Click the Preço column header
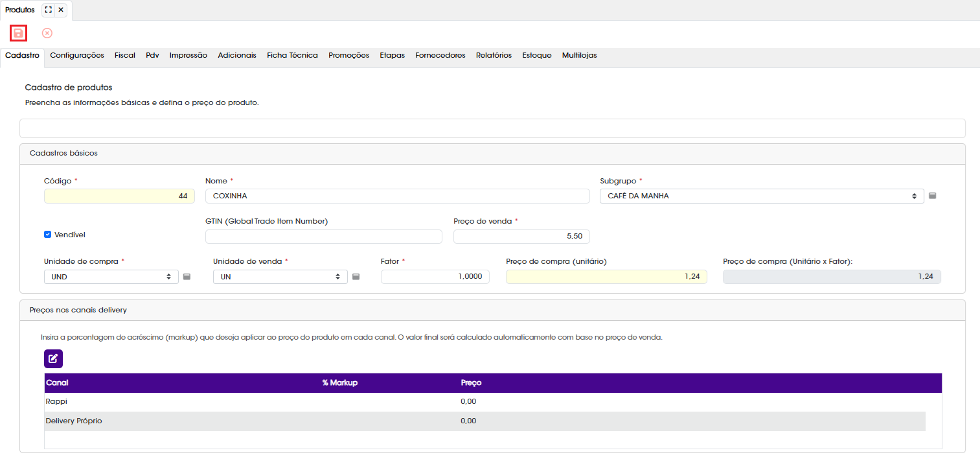Image resolution: width=980 pixels, height=457 pixels. tap(471, 383)
